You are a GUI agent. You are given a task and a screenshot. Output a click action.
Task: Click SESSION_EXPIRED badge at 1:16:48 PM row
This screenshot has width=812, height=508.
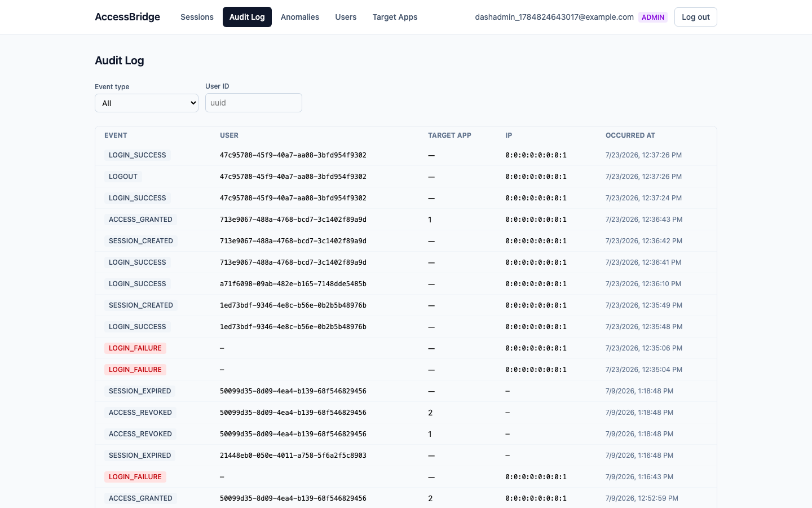pos(140,456)
